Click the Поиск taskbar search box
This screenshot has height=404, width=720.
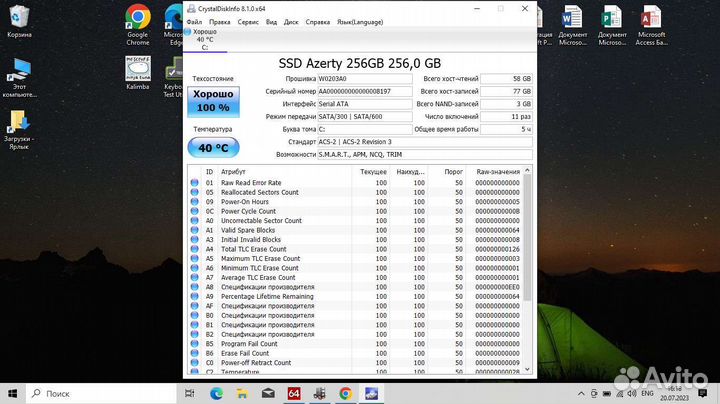[x=101, y=393]
